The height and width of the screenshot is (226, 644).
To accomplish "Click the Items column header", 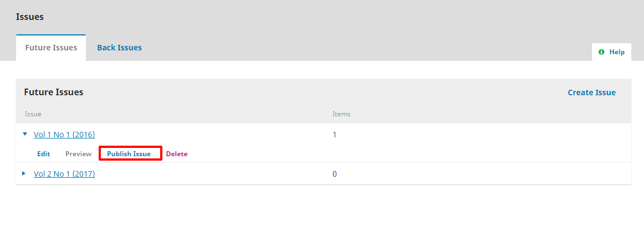I will pos(341,114).
